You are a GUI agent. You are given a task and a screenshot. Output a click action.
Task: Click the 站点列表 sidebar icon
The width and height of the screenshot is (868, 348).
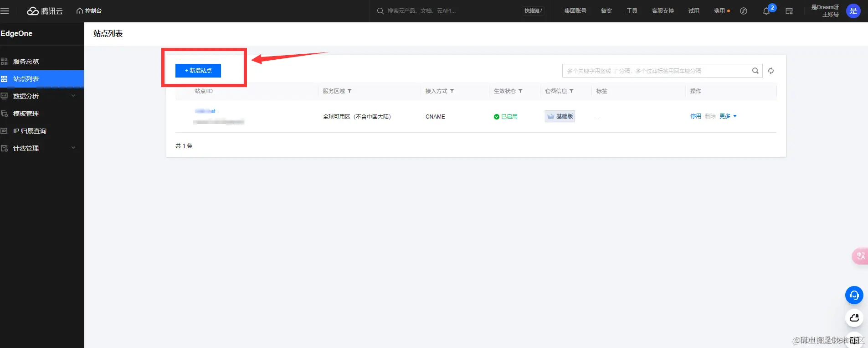point(4,79)
